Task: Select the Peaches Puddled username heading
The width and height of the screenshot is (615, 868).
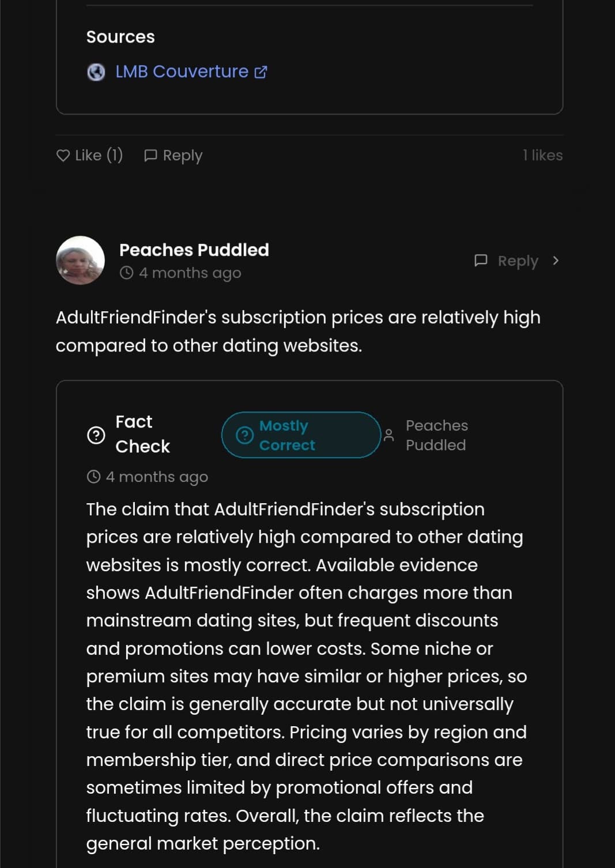Action: (194, 250)
